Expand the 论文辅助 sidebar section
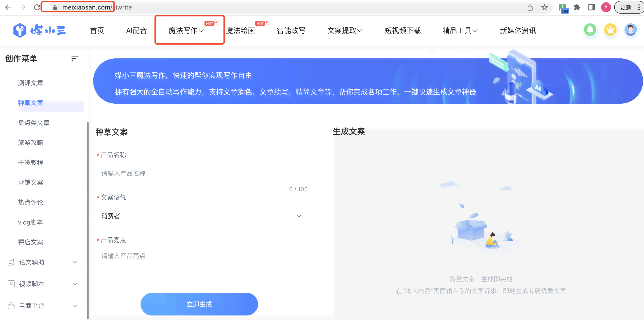 [42, 261]
